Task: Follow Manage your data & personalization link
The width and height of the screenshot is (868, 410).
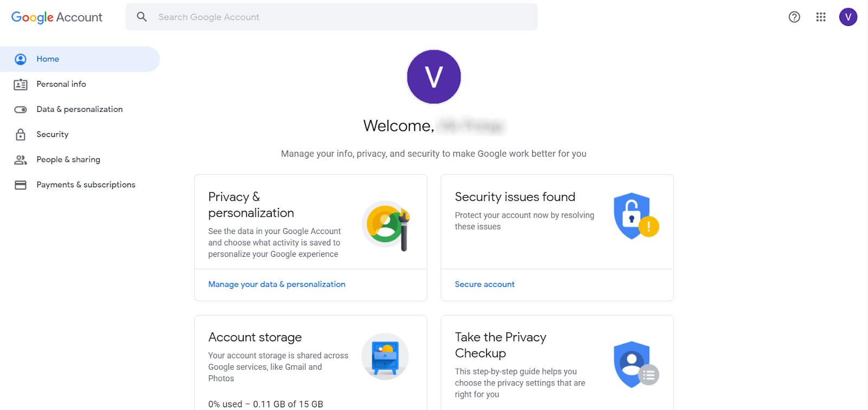Action: point(277,284)
